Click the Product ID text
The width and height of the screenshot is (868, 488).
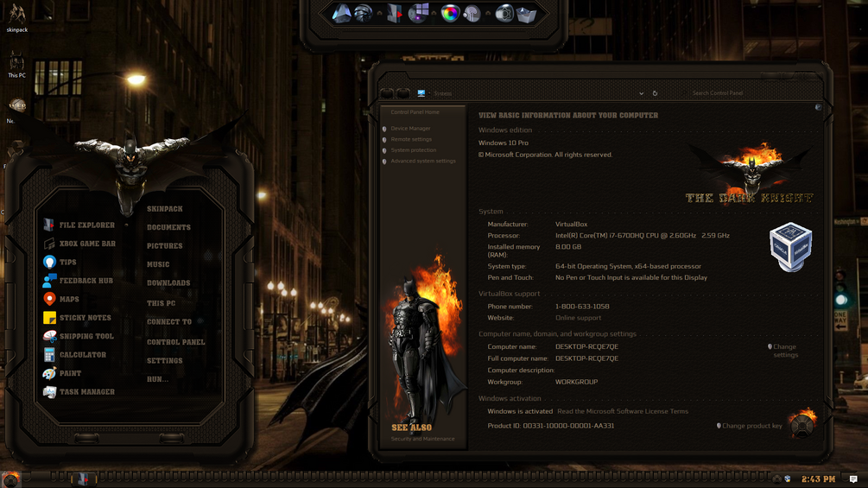[x=550, y=426]
